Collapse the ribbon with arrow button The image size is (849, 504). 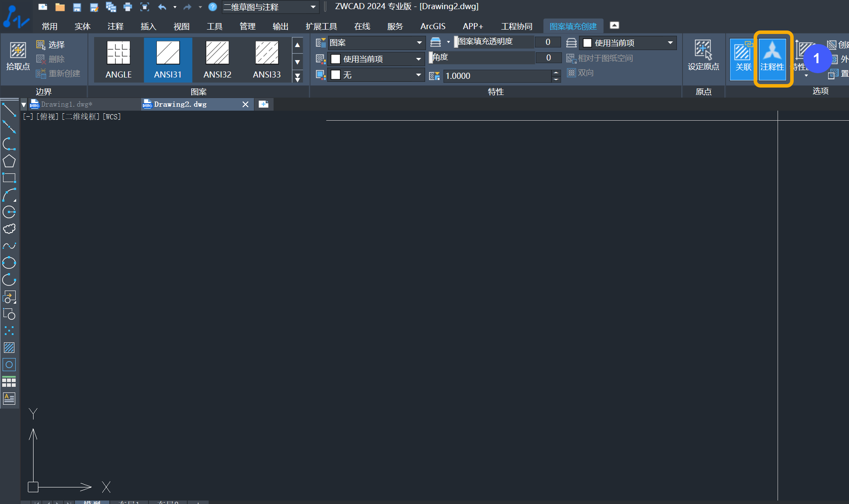click(614, 25)
